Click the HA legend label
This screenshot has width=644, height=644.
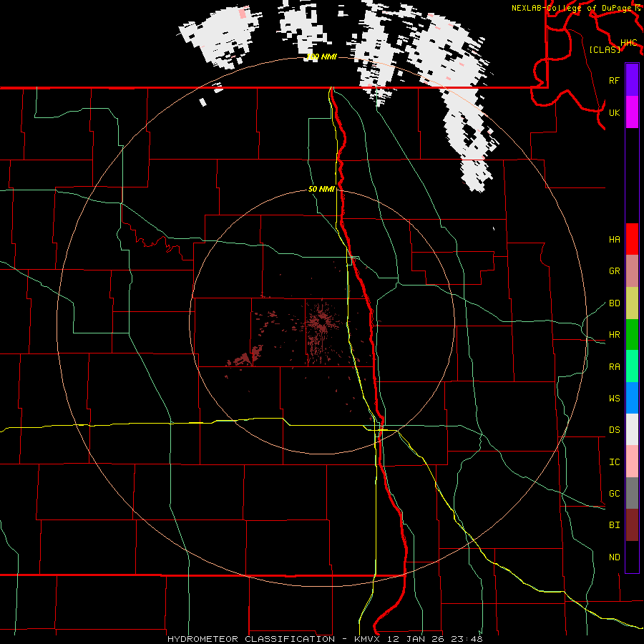[x=614, y=239]
